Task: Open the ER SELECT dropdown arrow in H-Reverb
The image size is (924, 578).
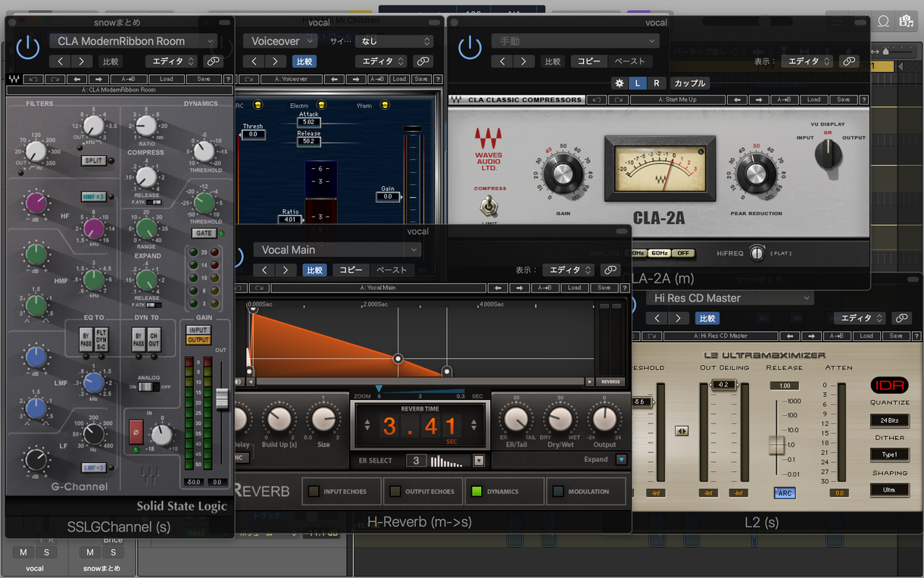Action: click(479, 460)
